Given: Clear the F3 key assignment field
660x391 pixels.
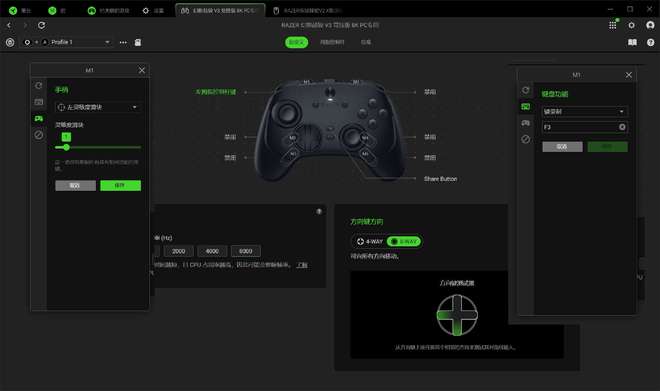Looking at the screenshot, I should 622,127.
